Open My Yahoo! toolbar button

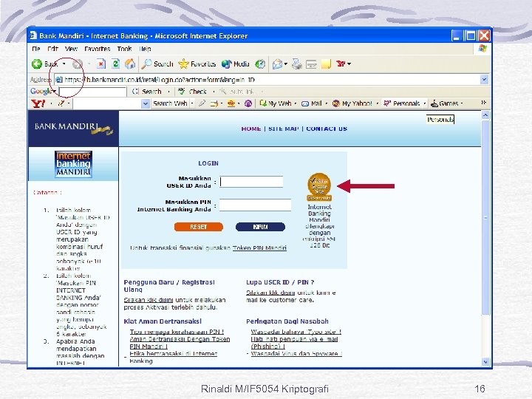[x=352, y=103]
